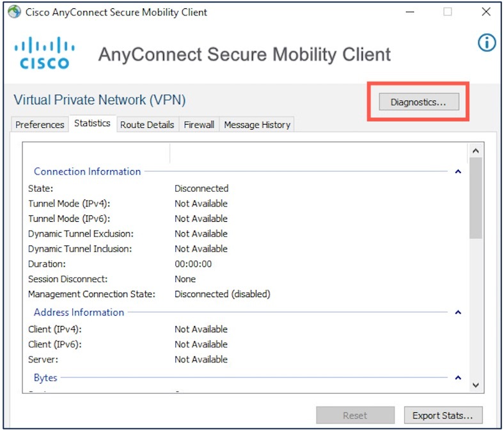This screenshot has height=432, width=504.
Task: Open the Route Details tab
Action: click(147, 125)
